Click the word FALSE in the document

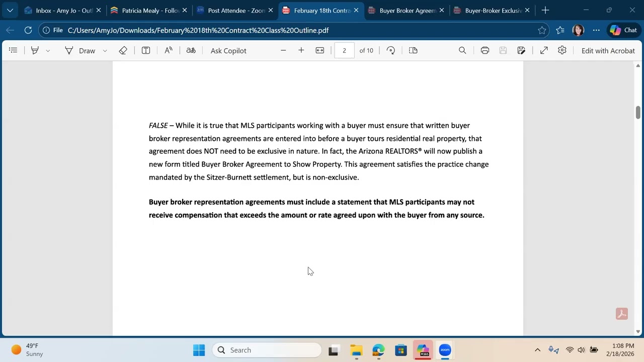[x=158, y=125]
